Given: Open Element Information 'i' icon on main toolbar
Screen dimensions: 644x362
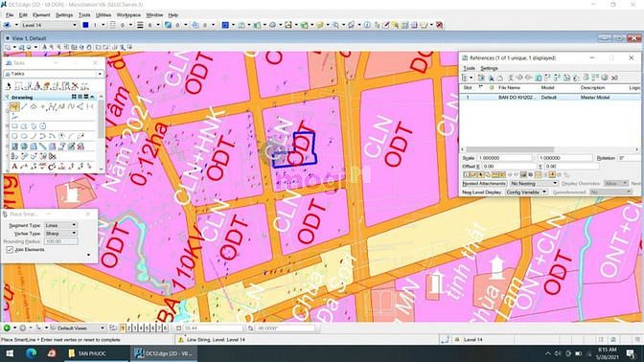Looking at the screenshot, I should click(x=367, y=25).
